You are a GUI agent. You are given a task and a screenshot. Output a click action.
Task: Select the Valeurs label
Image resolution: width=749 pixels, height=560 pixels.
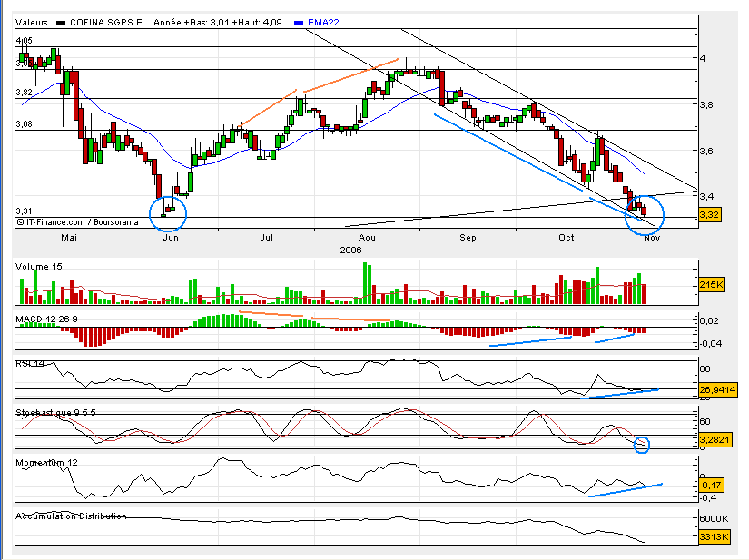click(x=32, y=23)
